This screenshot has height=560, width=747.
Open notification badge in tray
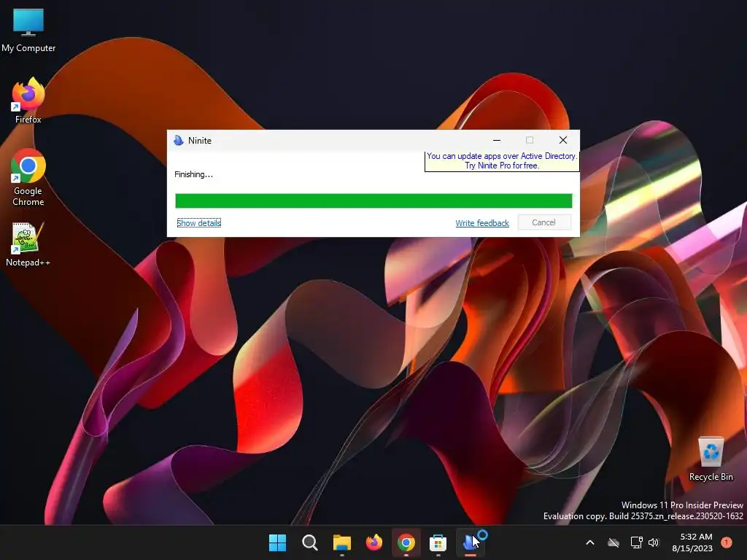(727, 542)
